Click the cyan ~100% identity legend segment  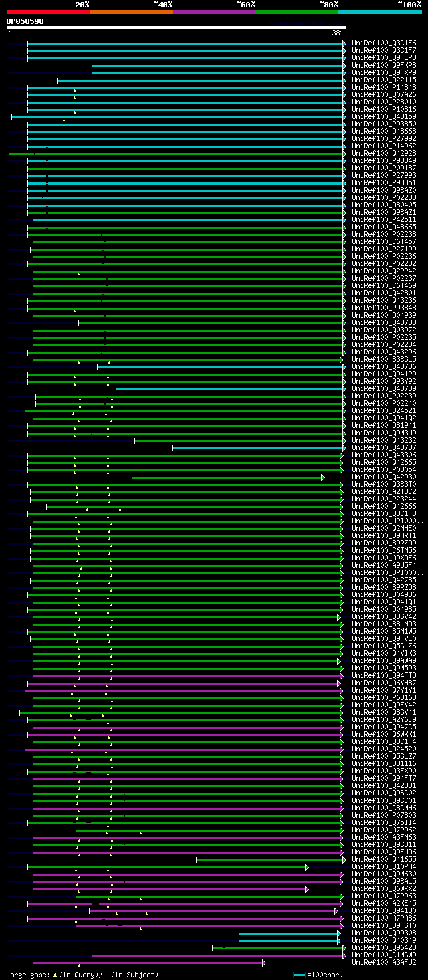tap(380, 12)
